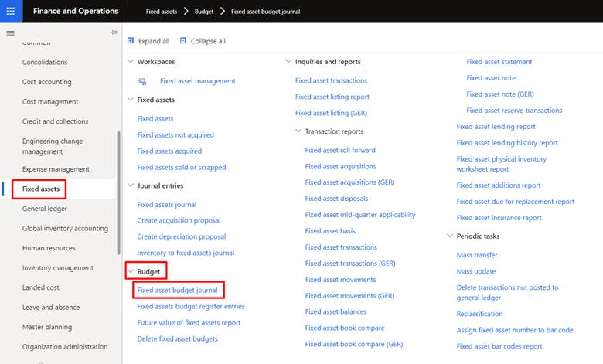Click the Budget breadcrumb in header
Image resolution: width=603 pixels, height=364 pixels.
(204, 12)
